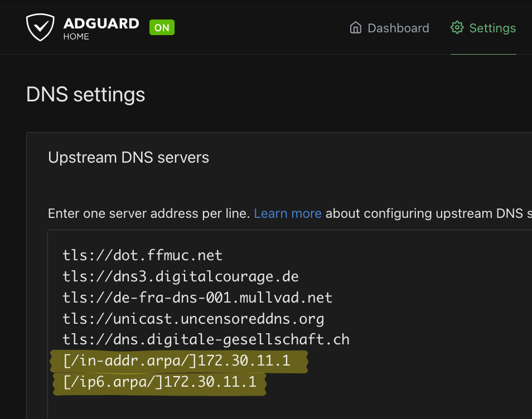Click the AdGuard shield logo icon
532x419 pixels.
(41, 27)
